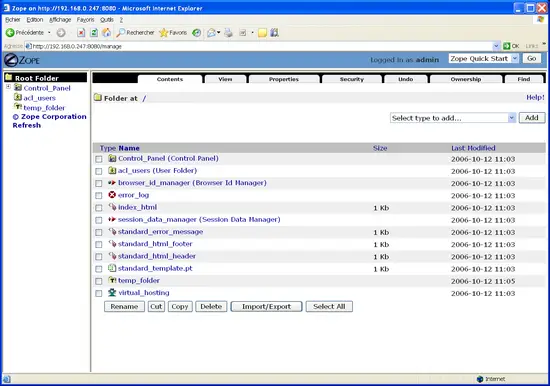Tick the virtual_hosting checkbox

click(99, 293)
